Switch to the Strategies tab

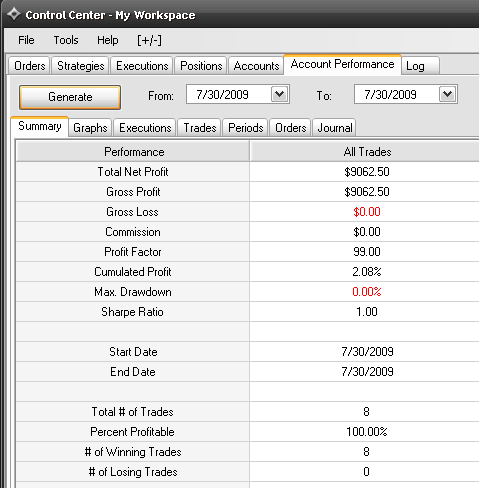pos(81,66)
